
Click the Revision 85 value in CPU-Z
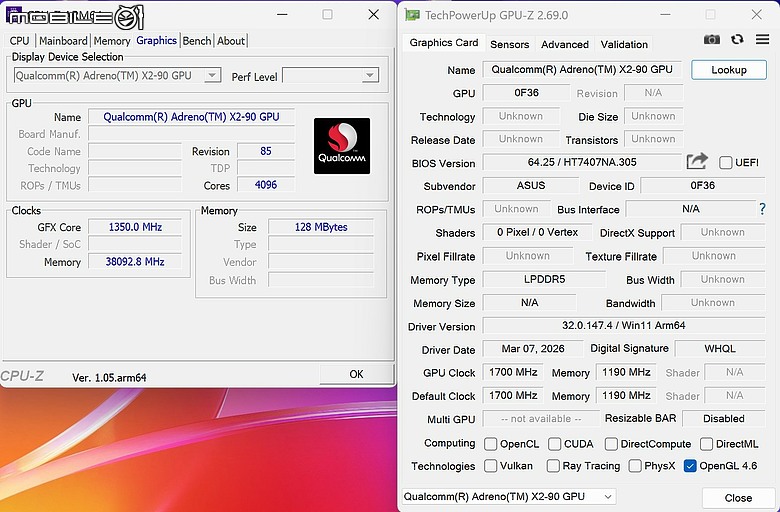[266, 151]
